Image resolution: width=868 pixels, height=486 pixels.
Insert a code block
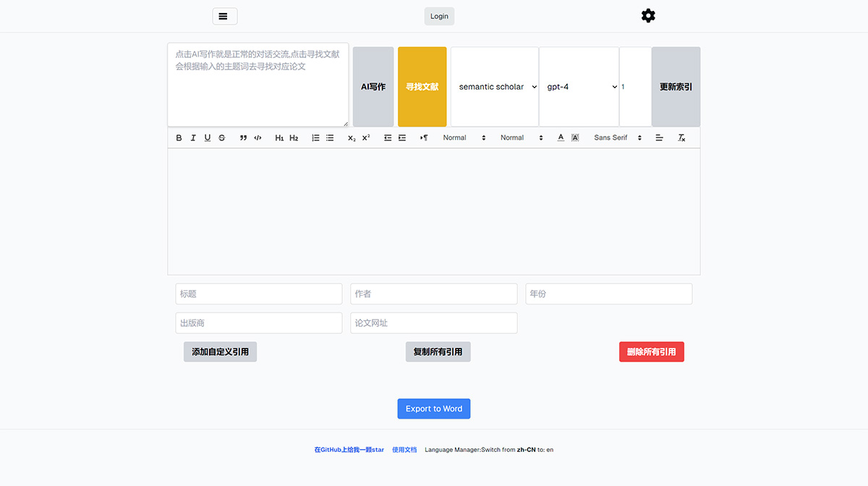point(258,137)
